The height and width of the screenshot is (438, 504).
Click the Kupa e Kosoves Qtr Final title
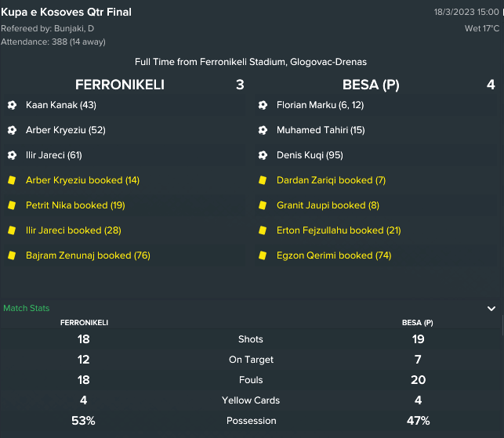pos(66,13)
